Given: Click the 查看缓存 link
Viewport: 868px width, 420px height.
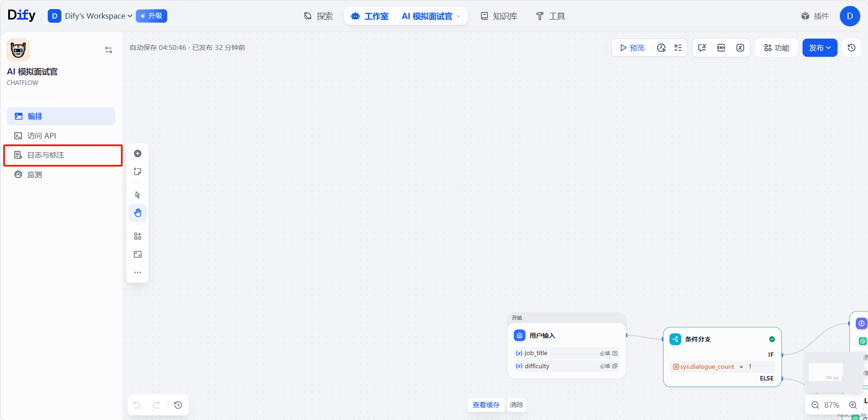Looking at the screenshot, I should pos(486,405).
